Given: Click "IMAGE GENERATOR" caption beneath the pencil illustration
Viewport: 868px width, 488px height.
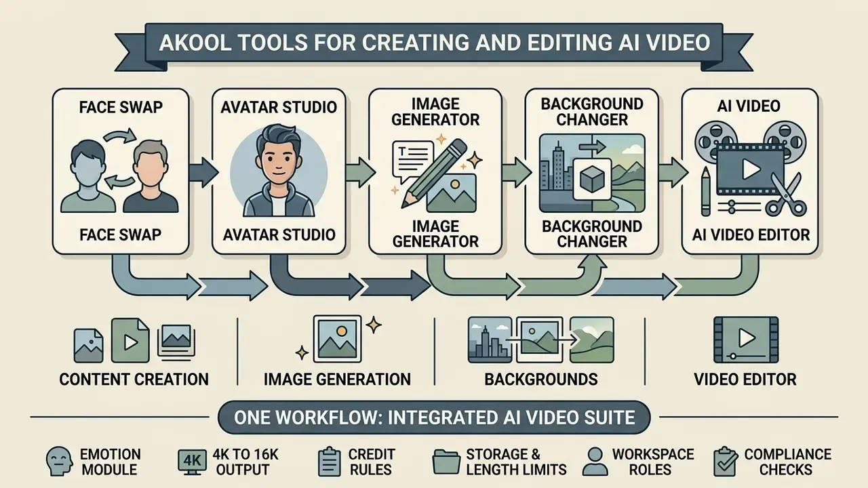Looking at the screenshot, I should point(436,233).
